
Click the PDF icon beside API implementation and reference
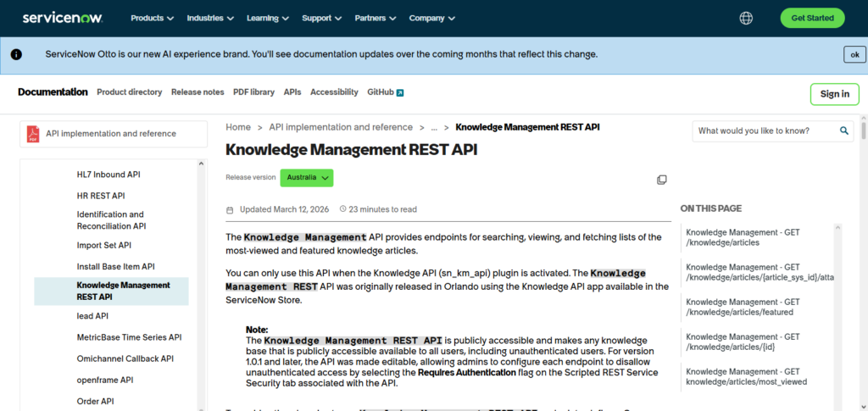(x=33, y=134)
